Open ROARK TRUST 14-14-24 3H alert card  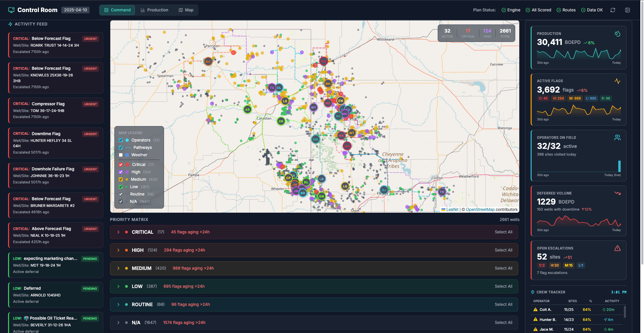[55, 45]
